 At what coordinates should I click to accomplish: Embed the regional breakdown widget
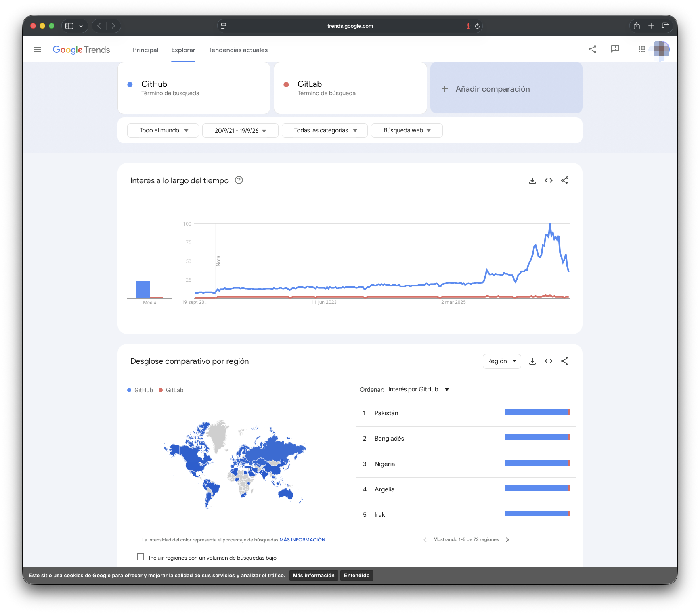[549, 361]
